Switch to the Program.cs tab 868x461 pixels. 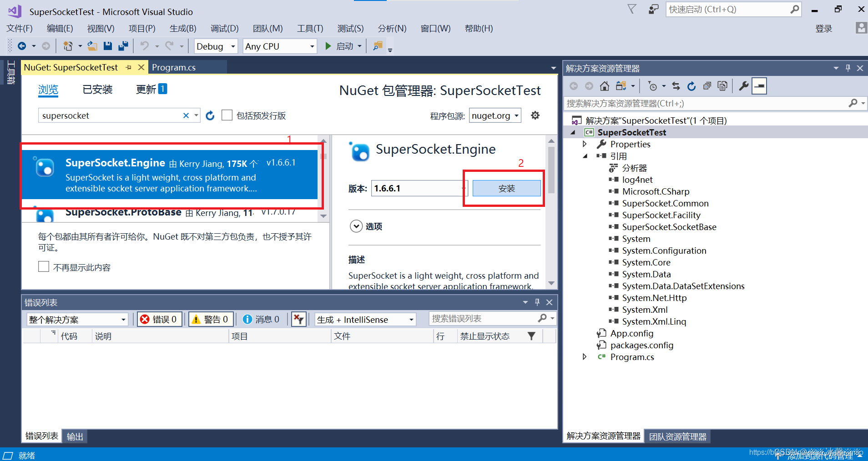173,67
